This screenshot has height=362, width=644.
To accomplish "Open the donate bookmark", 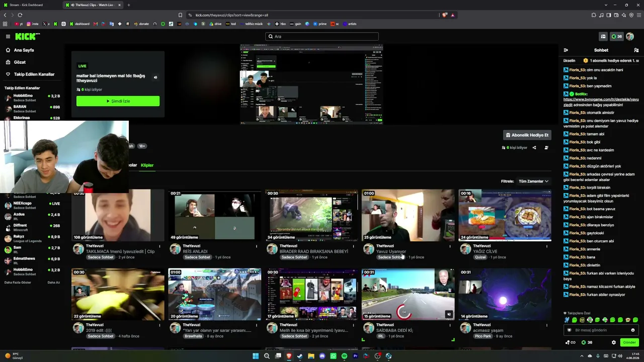I will [141, 24].
